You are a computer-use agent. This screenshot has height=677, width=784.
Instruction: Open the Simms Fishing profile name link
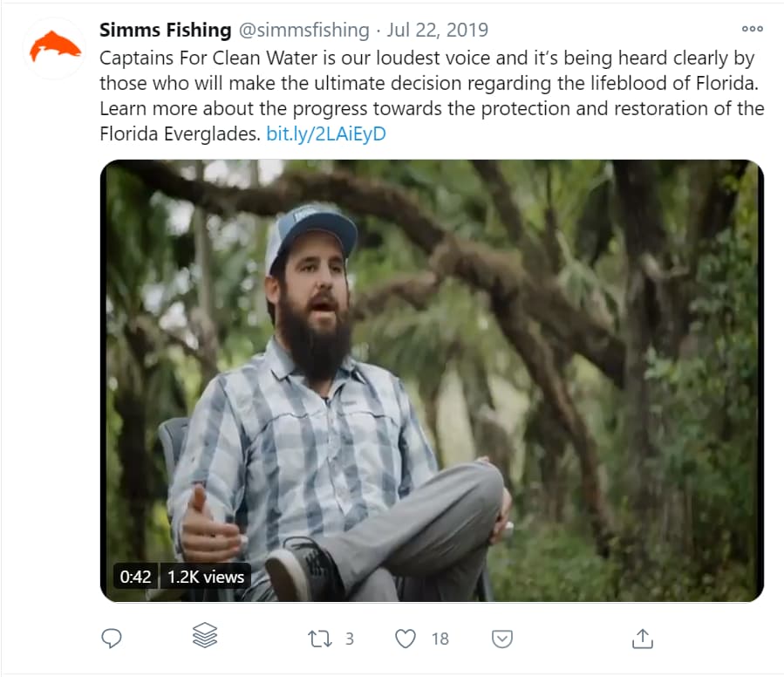pyautogui.click(x=165, y=30)
